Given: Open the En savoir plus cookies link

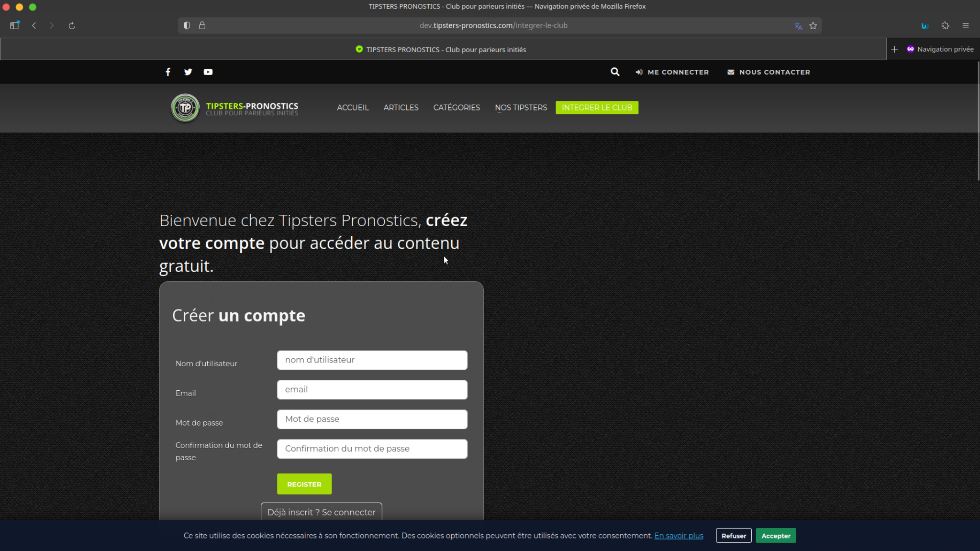Looking at the screenshot, I should coord(679,535).
